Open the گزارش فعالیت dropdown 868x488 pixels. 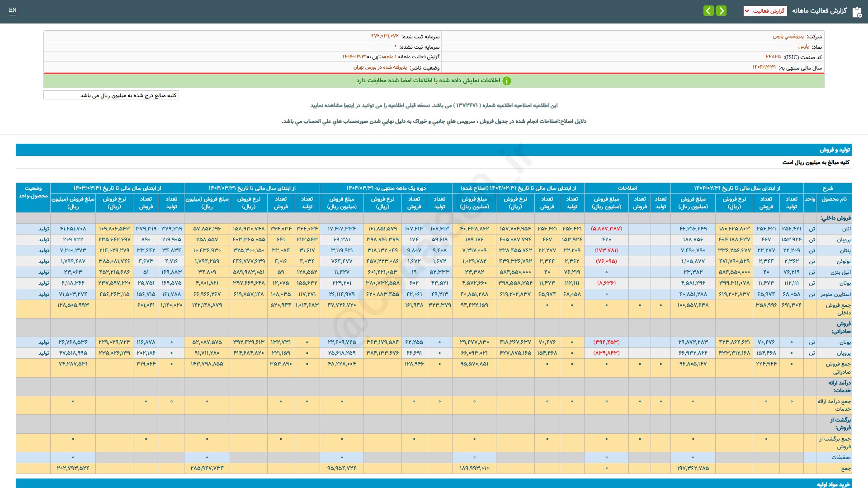765,11
